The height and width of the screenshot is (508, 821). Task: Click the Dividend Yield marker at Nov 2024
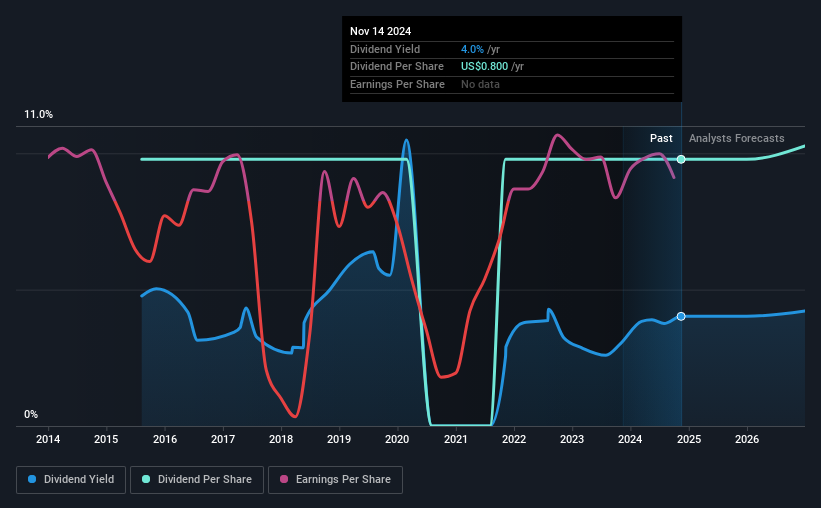pos(681,316)
